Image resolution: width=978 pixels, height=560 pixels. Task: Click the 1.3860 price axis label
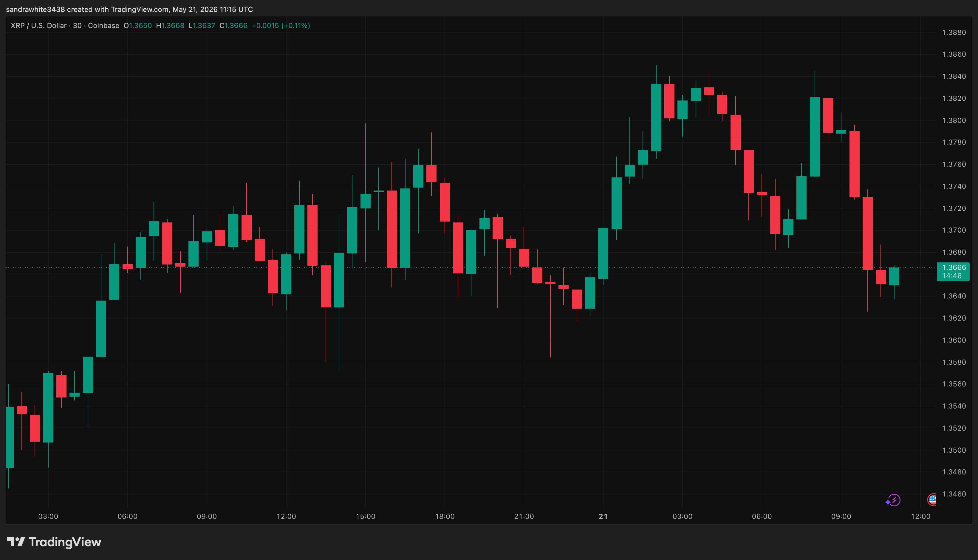coord(954,54)
